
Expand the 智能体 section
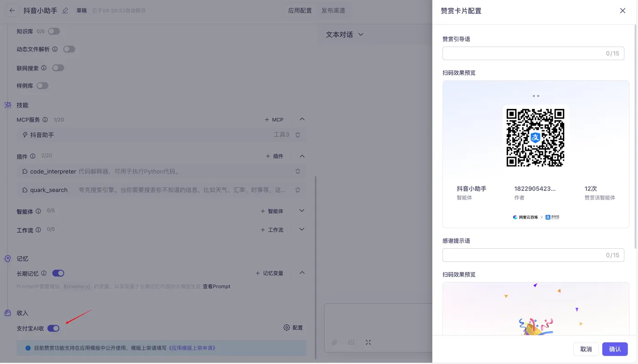302,211
